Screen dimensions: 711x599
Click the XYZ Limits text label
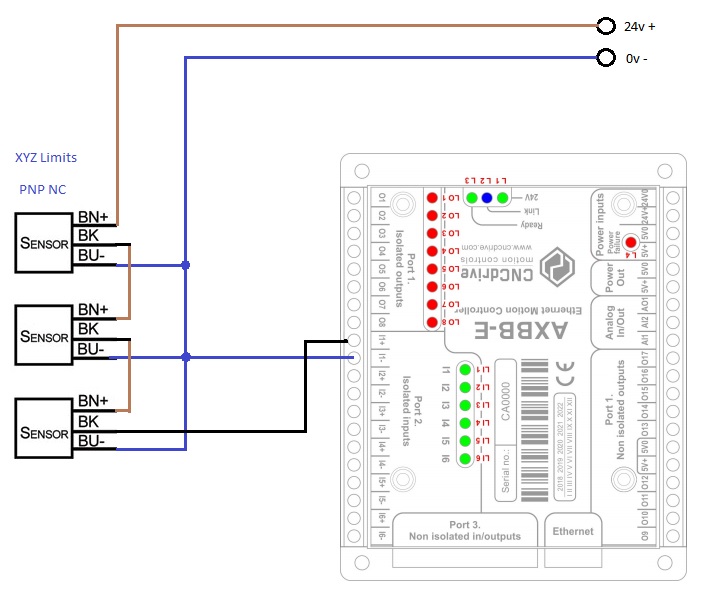46,158
